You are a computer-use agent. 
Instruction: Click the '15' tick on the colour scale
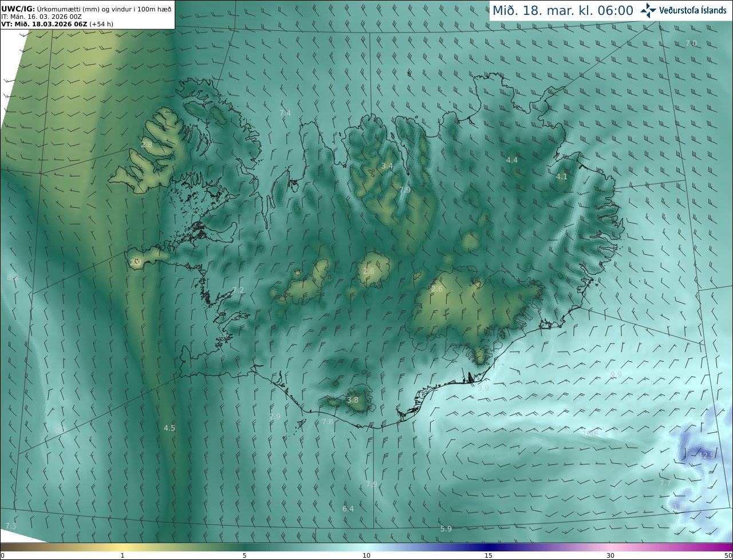[488, 555]
